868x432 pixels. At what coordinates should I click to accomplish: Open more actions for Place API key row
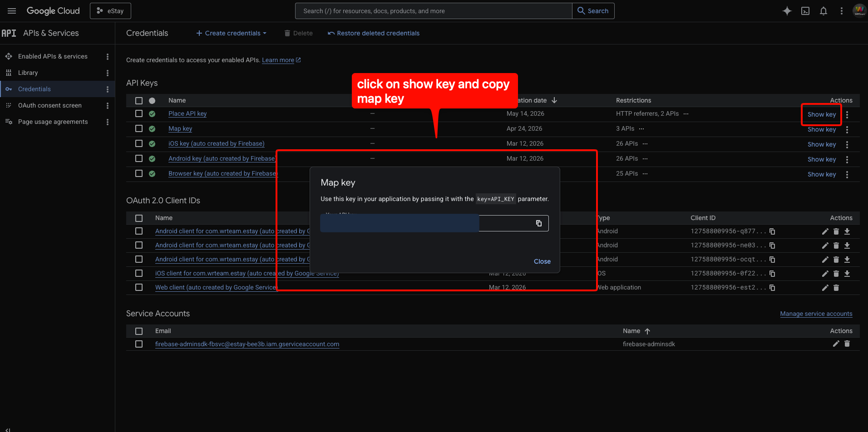click(x=847, y=115)
